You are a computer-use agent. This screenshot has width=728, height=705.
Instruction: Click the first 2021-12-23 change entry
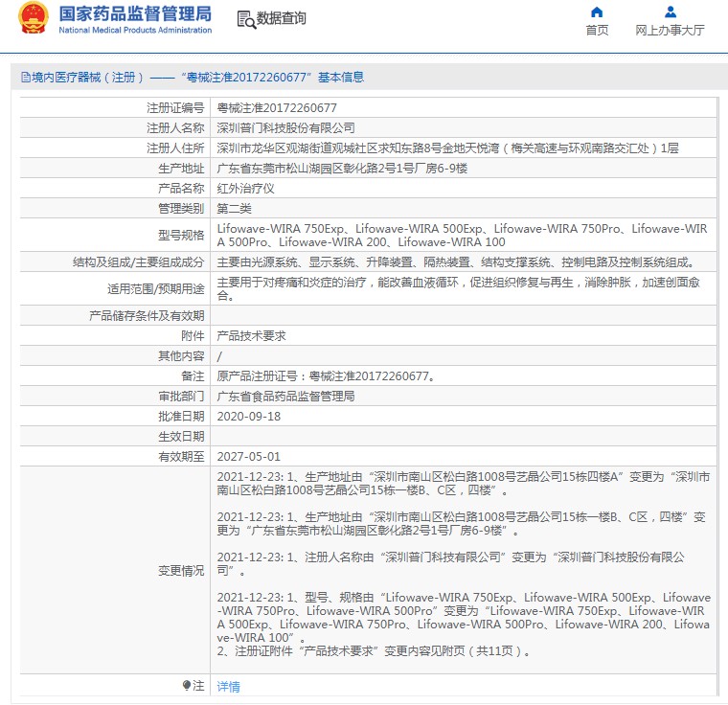(x=463, y=484)
